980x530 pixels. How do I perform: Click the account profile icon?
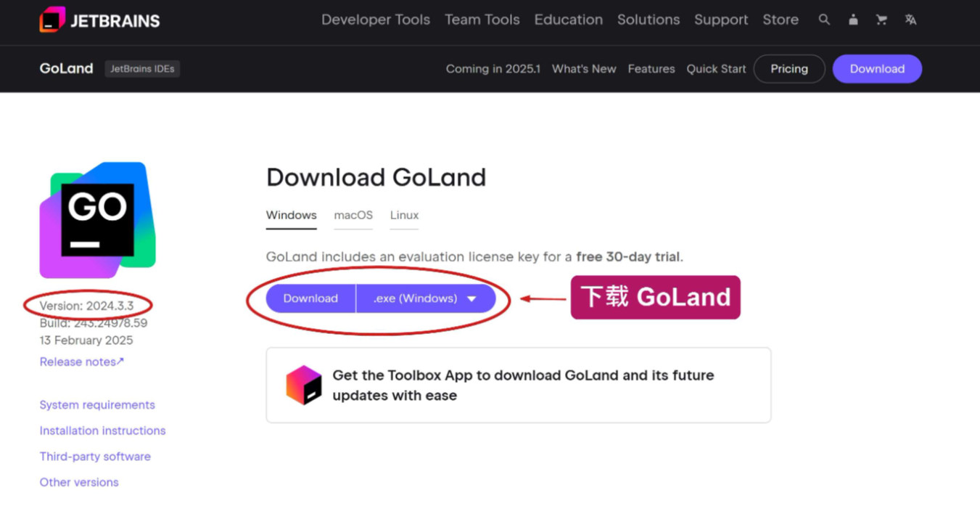tap(853, 20)
